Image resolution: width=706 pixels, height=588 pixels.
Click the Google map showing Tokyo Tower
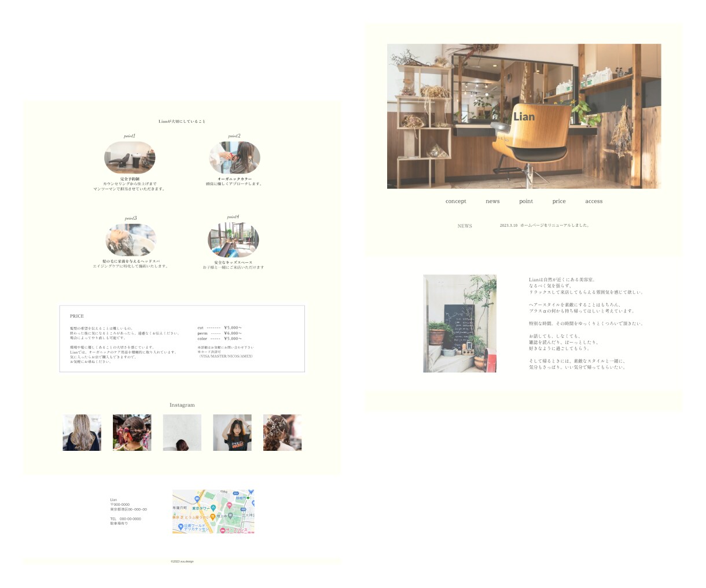coord(214,512)
